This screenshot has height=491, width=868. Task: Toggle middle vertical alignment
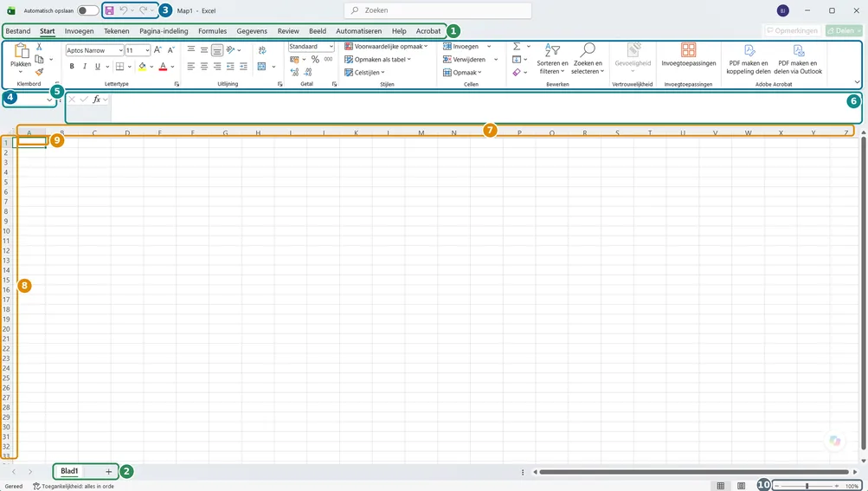coord(204,50)
